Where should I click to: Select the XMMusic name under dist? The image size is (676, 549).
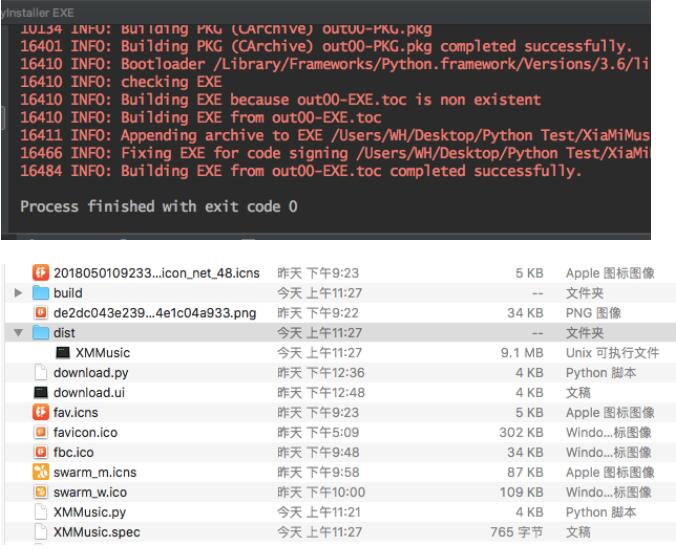coord(103,353)
